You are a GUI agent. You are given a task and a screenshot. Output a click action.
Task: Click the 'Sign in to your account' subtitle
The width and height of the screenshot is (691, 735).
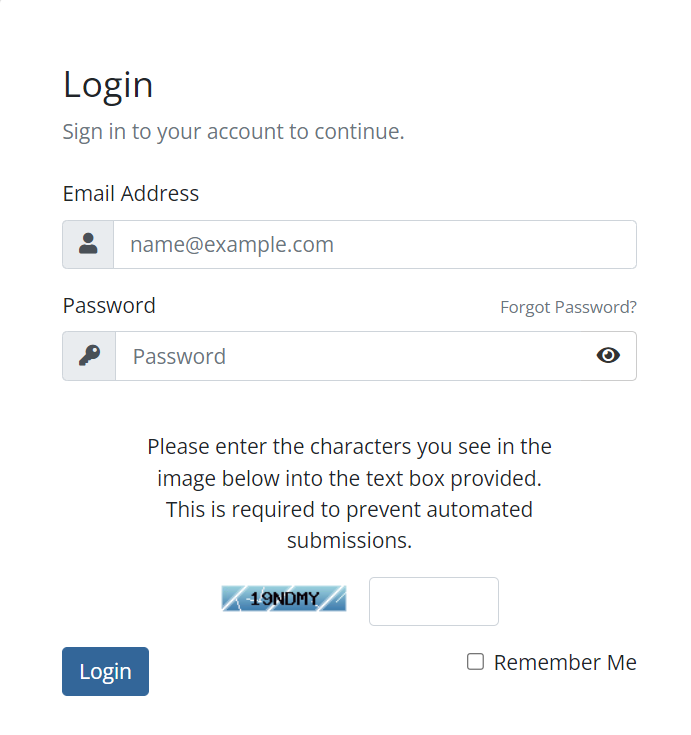(233, 131)
